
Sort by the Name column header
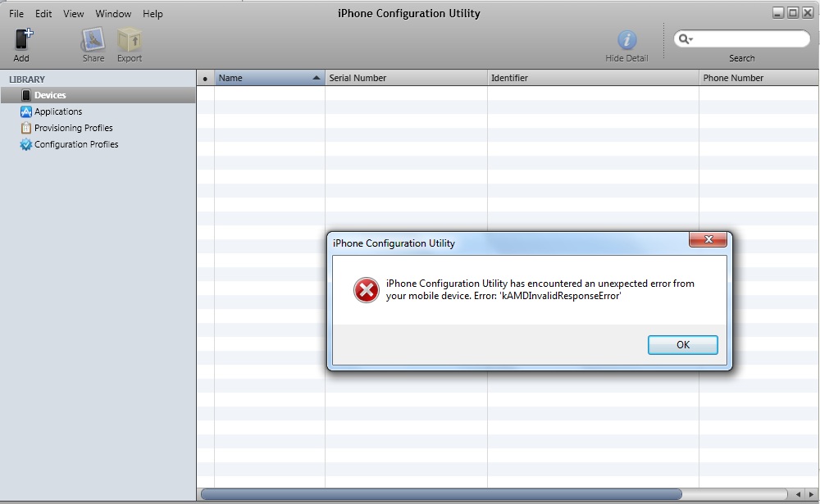pyautogui.click(x=270, y=78)
